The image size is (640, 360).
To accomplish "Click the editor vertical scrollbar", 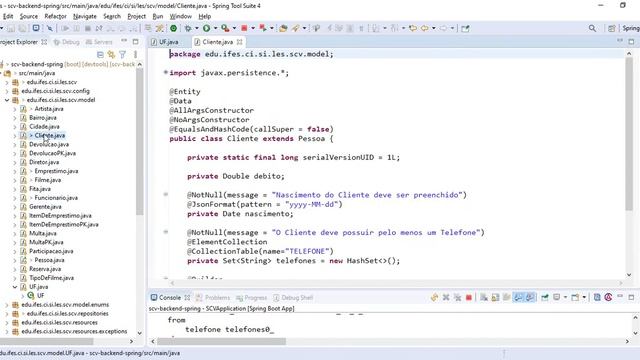I will click(x=629, y=135).
